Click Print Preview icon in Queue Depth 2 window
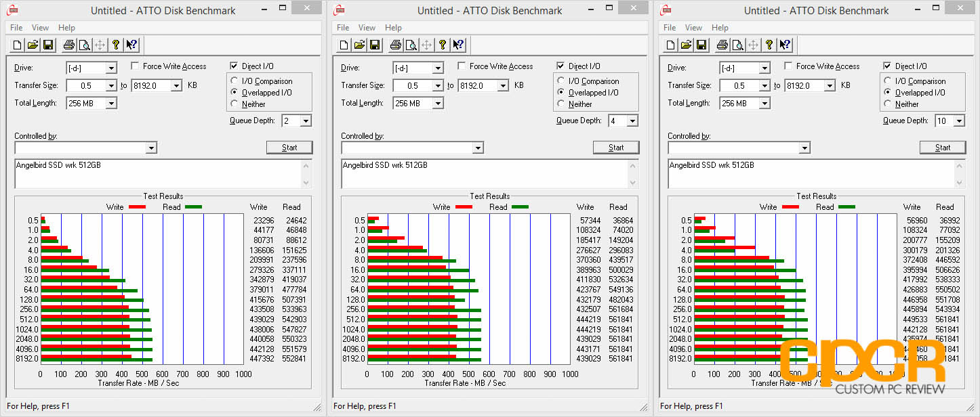 pyautogui.click(x=84, y=45)
